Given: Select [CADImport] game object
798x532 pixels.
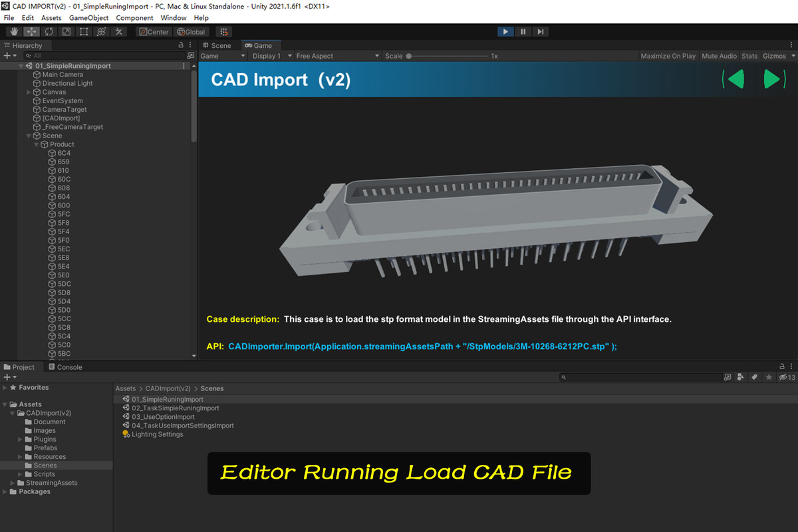Looking at the screenshot, I should click(x=56, y=118).
